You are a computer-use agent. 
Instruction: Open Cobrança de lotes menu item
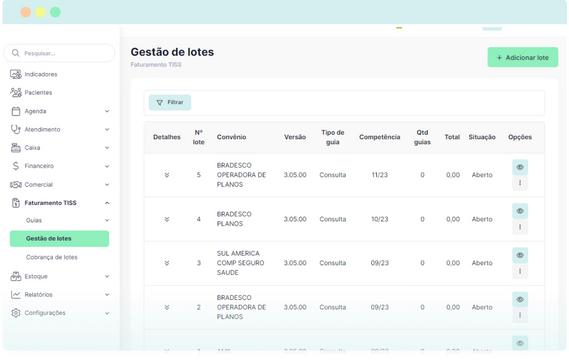pyautogui.click(x=52, y=257)
